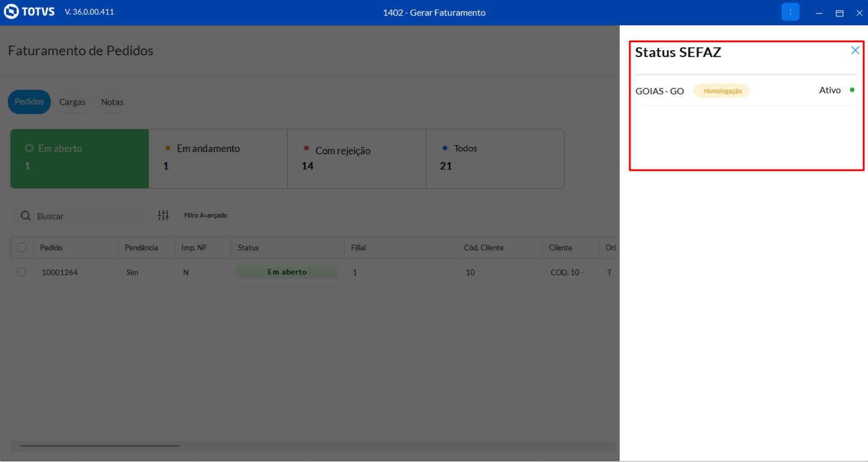Click the search magnifier icon
The width and height of the screenshot is (868, 462).
click(26, 216)
